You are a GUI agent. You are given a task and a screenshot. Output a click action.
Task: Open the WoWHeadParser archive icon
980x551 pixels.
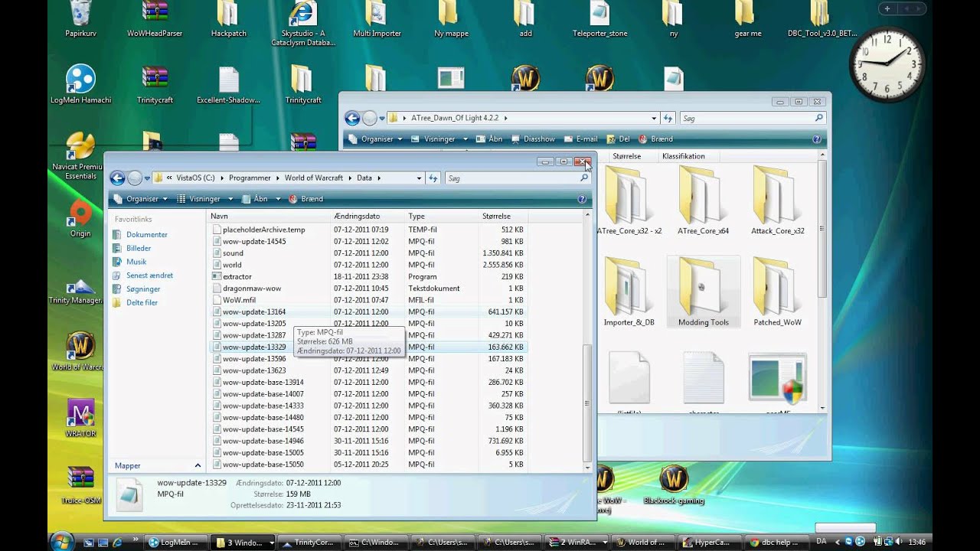155,19
